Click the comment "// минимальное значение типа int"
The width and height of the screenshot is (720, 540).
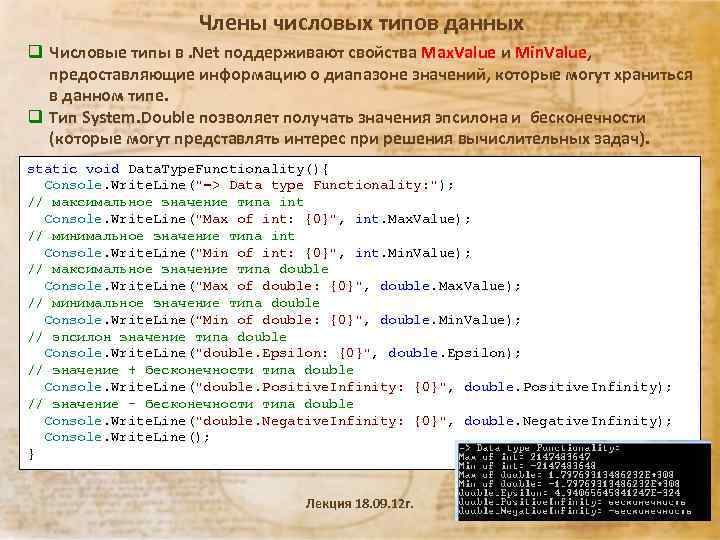(x=161, y=236)
